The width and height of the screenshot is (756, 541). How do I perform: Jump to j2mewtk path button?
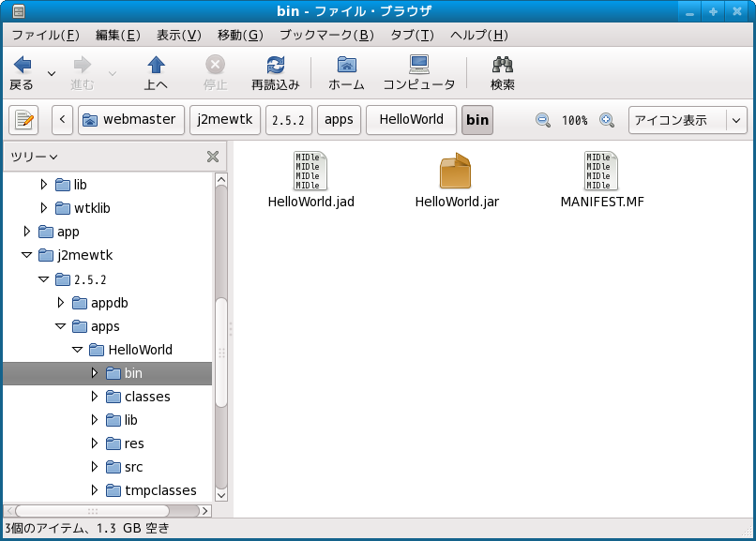[225, 119]
